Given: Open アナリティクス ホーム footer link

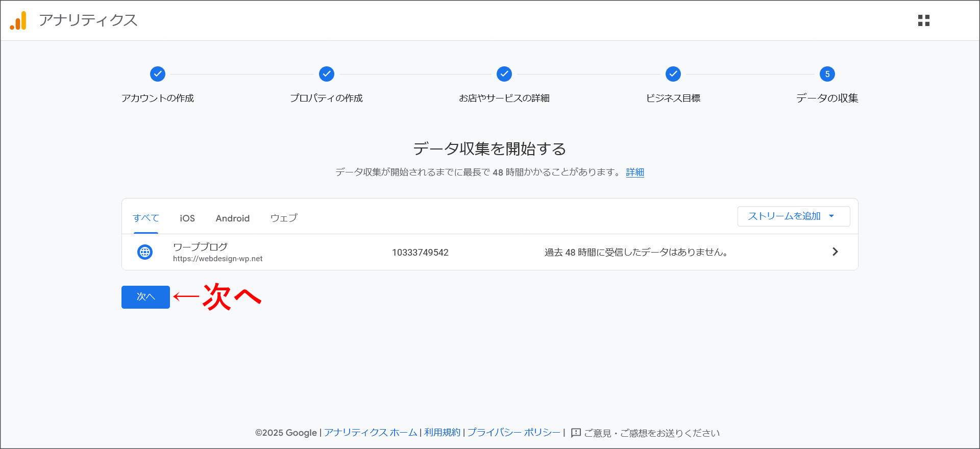Looking at the screenshot, I should coord(371,433).
